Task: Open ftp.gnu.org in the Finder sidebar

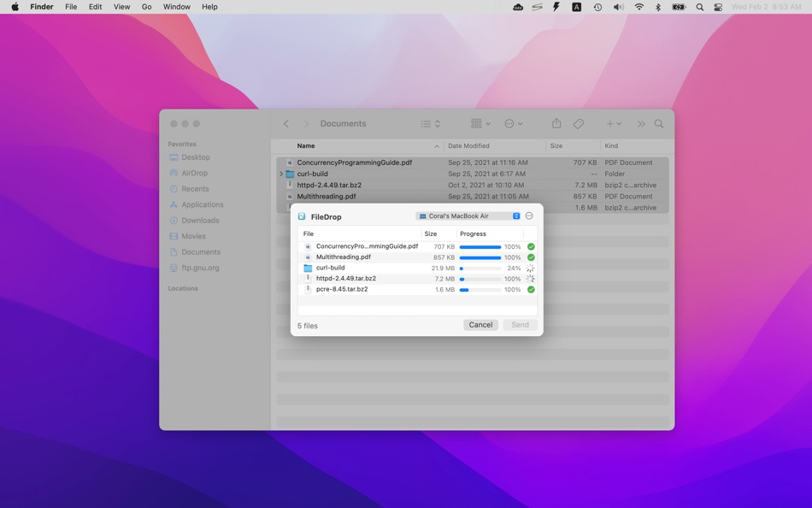Action: click(200, 268)
